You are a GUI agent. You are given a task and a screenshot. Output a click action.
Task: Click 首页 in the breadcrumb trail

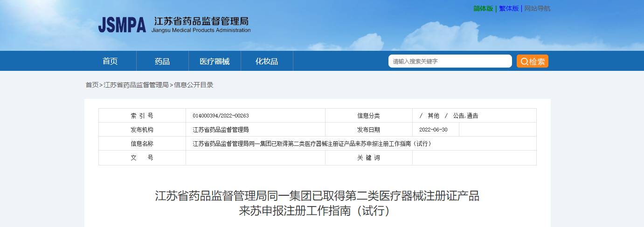click(92, 85)
